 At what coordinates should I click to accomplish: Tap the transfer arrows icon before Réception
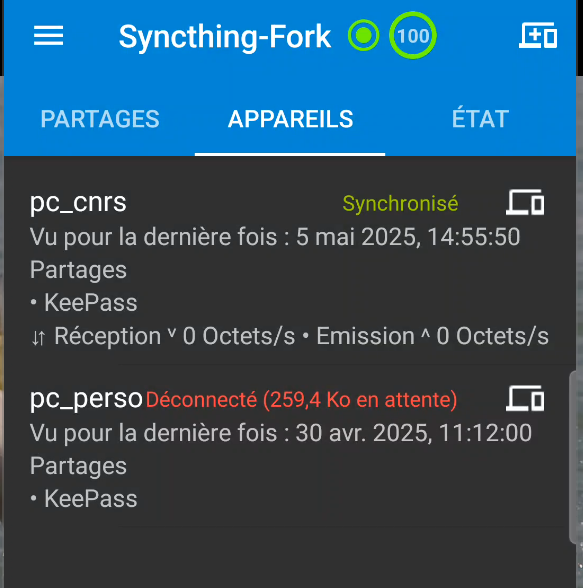39,338
